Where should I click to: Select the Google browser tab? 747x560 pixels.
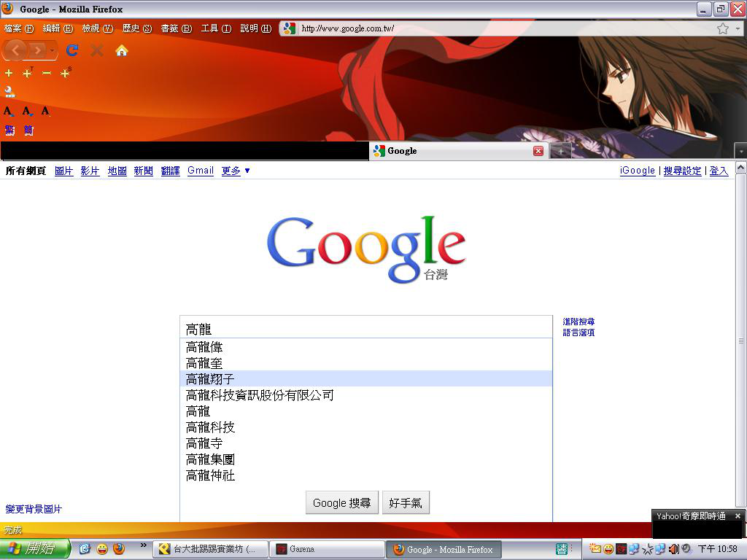458,151
